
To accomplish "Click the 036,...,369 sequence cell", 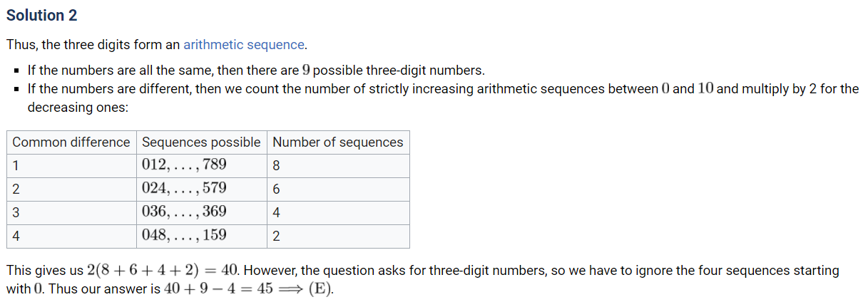I will (184, 212).
